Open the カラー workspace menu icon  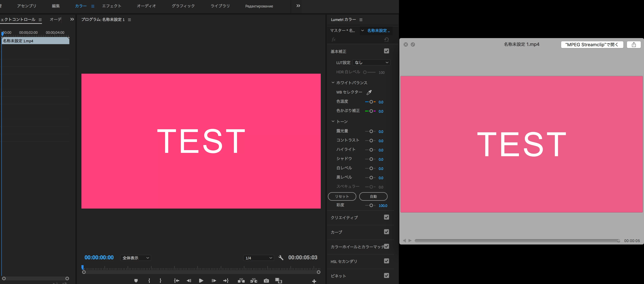[x=93, y=6]
